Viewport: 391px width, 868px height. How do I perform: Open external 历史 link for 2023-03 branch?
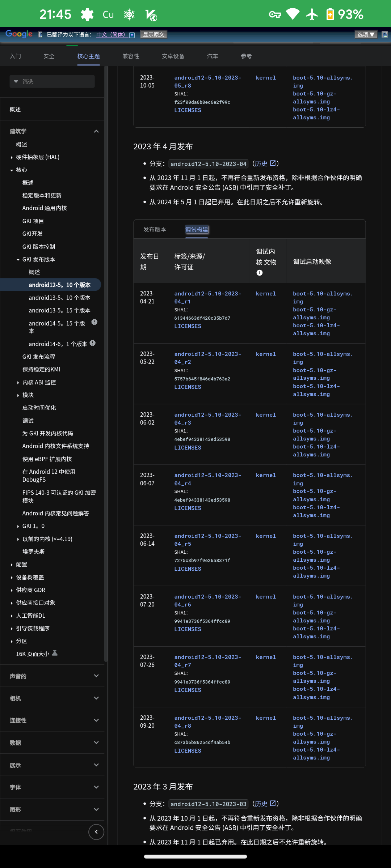click(273, 804)
